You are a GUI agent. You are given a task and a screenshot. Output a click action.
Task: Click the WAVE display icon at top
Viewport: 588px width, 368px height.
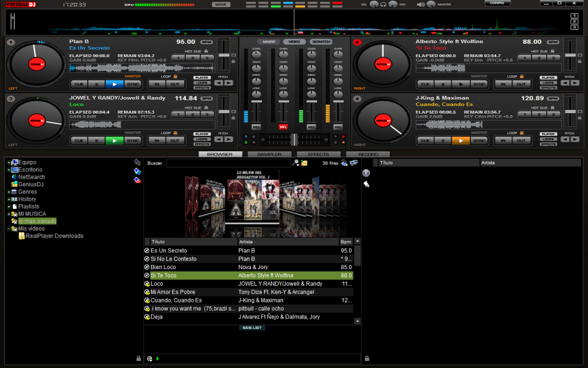[x=221, y=3]
